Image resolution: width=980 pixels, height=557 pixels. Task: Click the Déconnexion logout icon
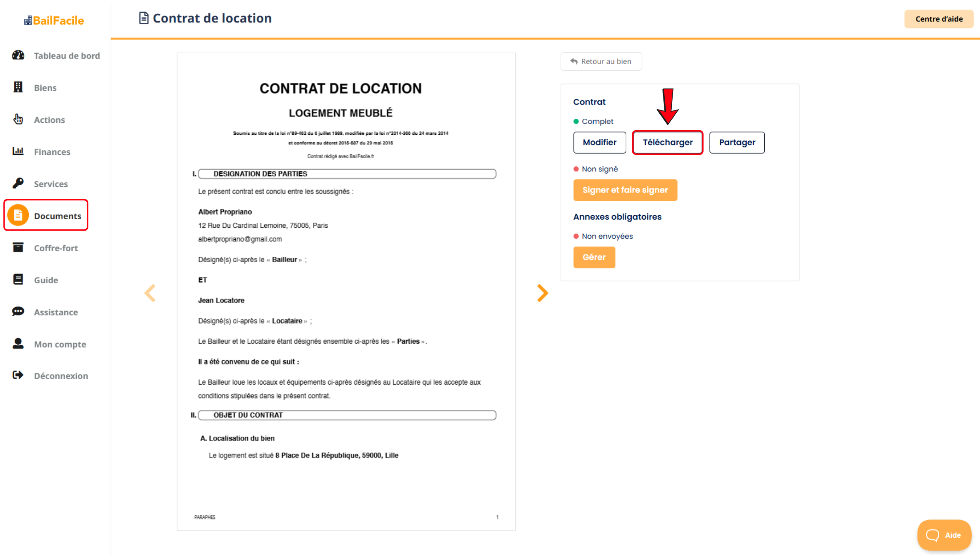pyautogui.click(x=18, y=375)
